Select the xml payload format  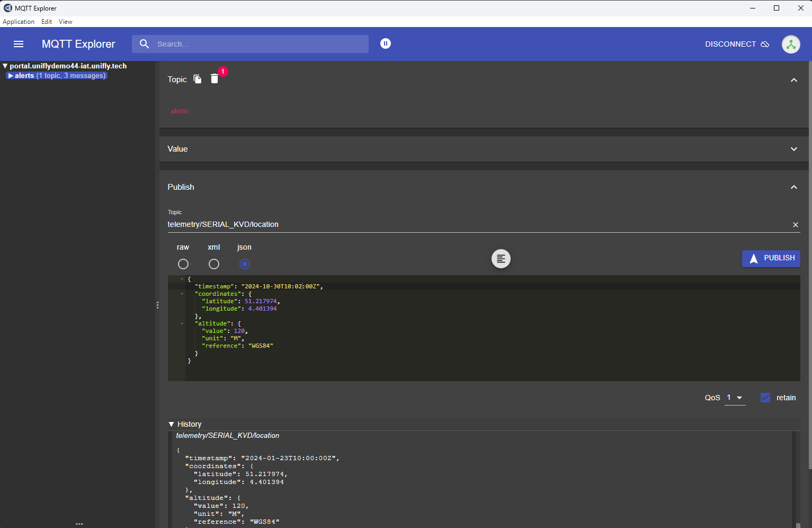(214, 263)
